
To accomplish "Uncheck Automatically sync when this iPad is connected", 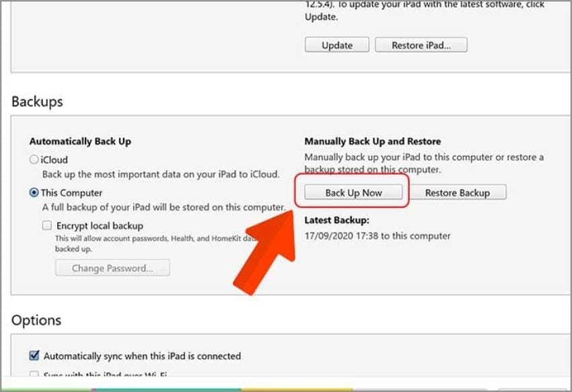I will coord(34,356).
